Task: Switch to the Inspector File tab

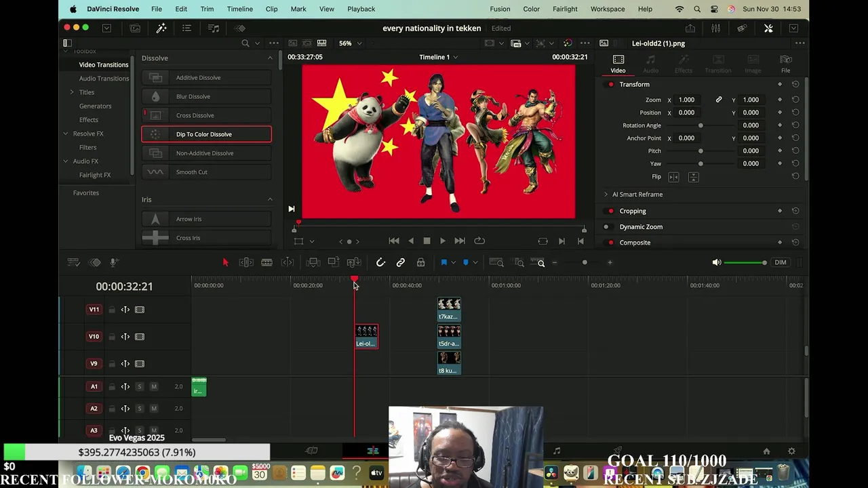Action: tap(785, 64)
